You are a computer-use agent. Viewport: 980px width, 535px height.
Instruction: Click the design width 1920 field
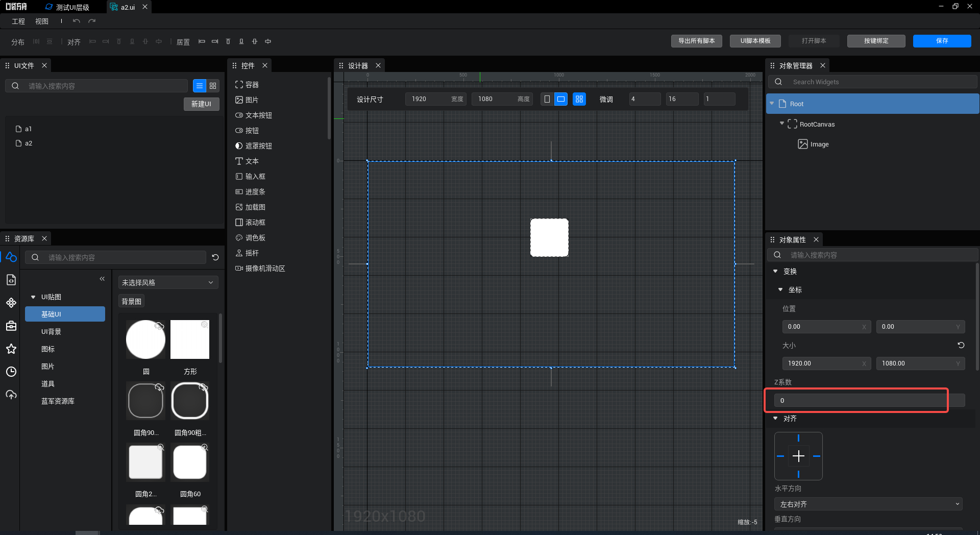[x=436, y=99]
